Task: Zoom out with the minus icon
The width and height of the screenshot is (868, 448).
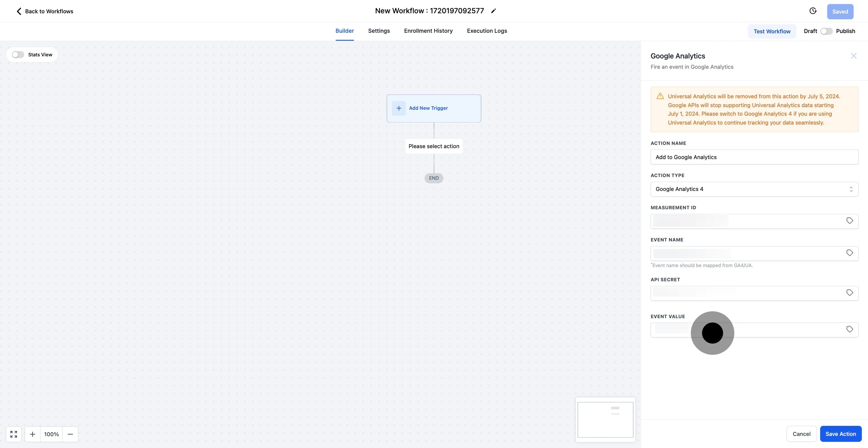Action: 70,434
